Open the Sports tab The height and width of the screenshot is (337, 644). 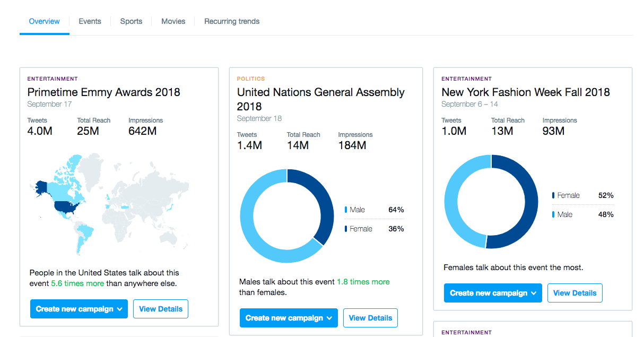[x=131, y=21]
